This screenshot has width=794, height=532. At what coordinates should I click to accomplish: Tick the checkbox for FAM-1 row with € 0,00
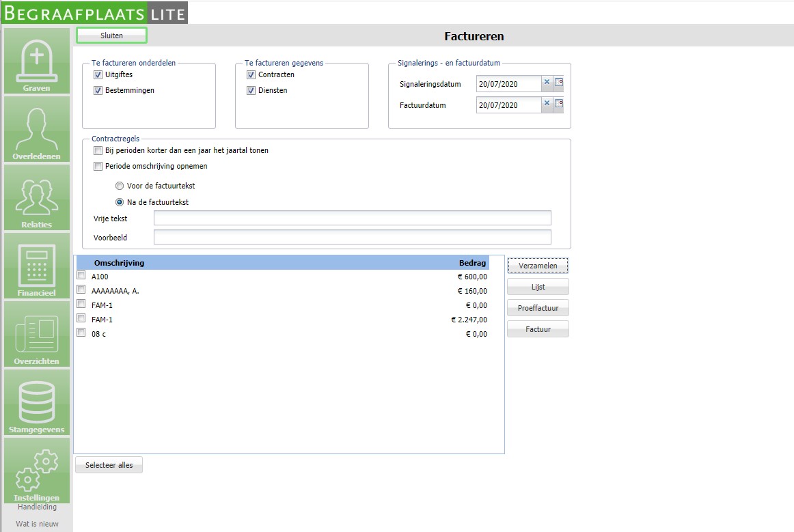81,304
